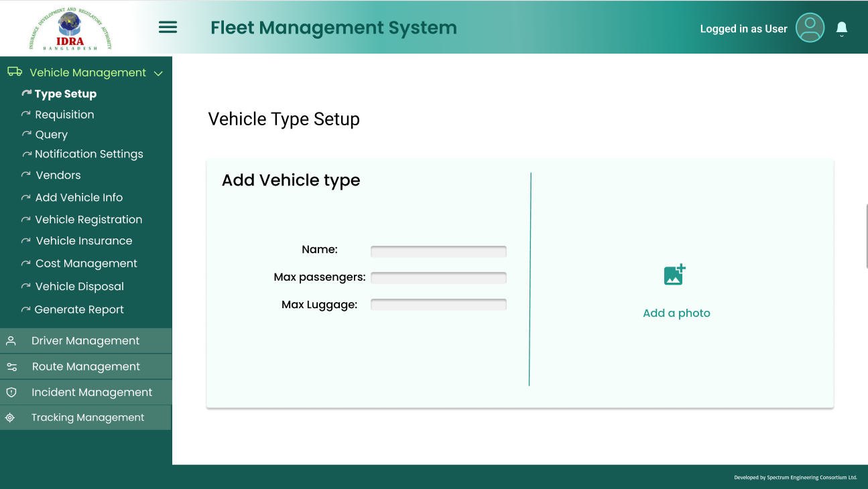Image resolution: width=868 pixels, height=489 pixels.
Task: Open the user profile avatar
Action: [810, 28]
